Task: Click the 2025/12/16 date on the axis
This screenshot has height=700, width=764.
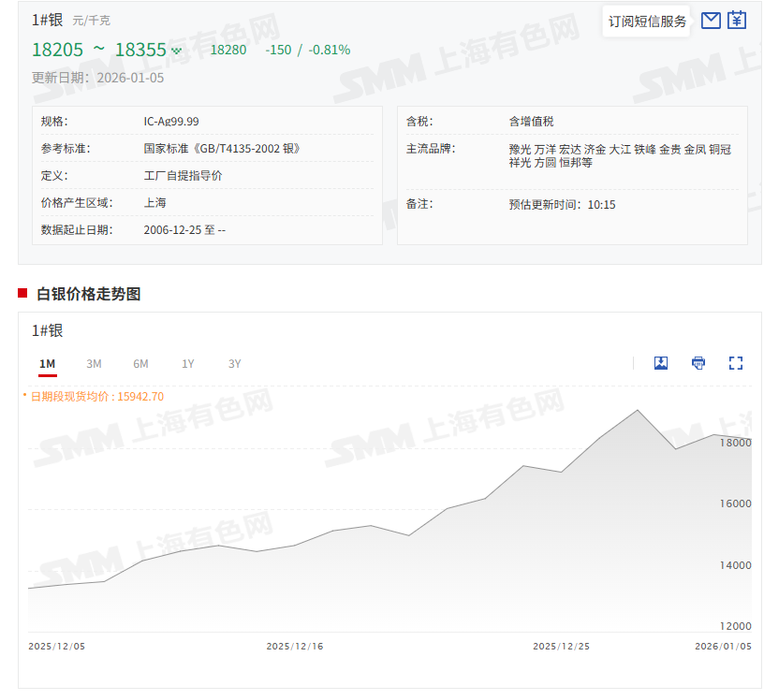Action: pos(295,647)
